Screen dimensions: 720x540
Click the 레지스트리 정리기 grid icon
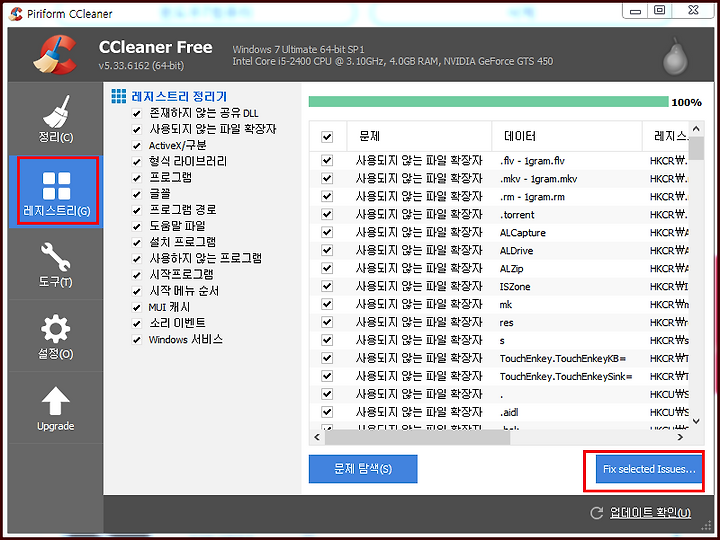pos(118,96)
